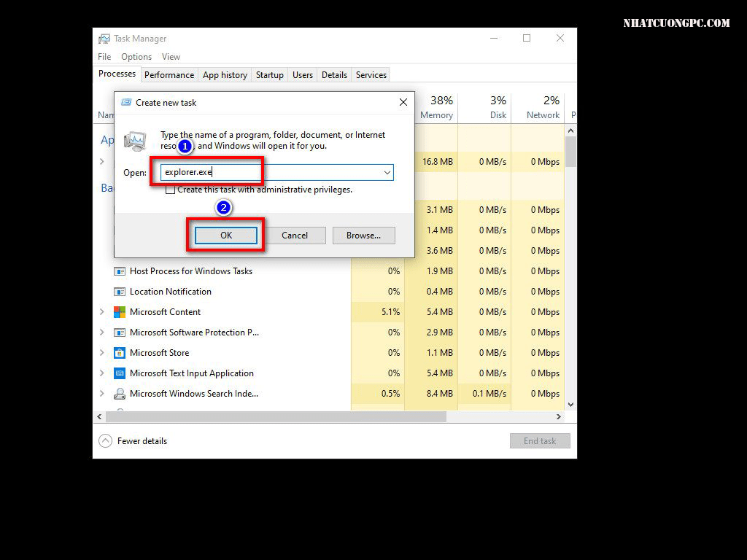Screen dimensions: 747x560
Task: Click the Host Process for Windows Tasks icon
Action: (120, 271)
